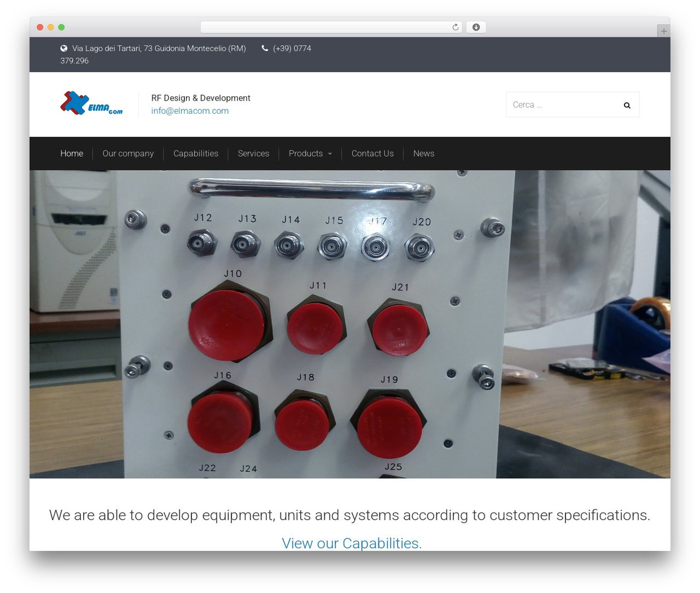
Task: Click the info@elmacom.com email link
Action: [x=190, y=111]
